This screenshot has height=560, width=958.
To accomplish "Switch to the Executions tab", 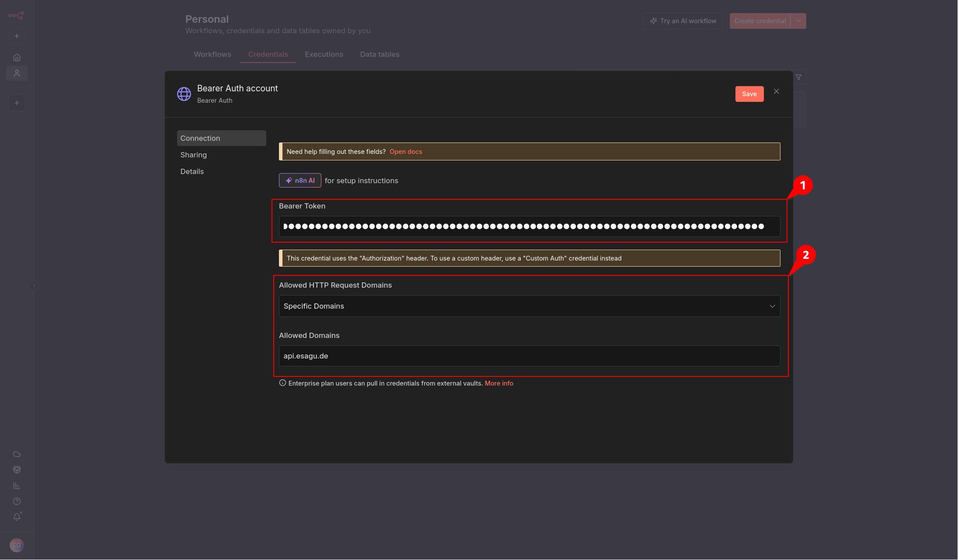I will [324, 54].
